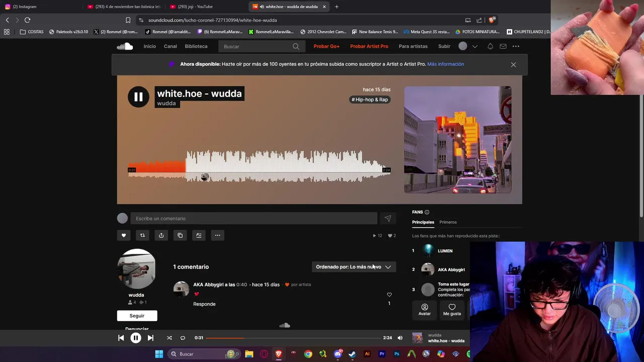
Task: Send the comment with the arrow icon
Action: (x=387, y=218)
